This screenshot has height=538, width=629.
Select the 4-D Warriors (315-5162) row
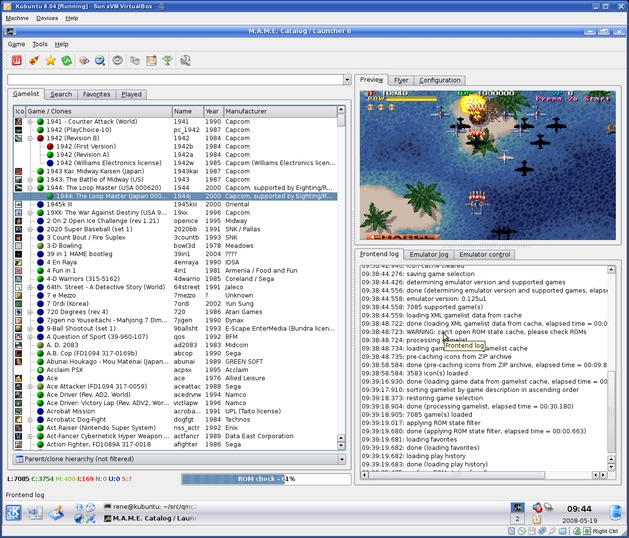[x=175, y=279]
